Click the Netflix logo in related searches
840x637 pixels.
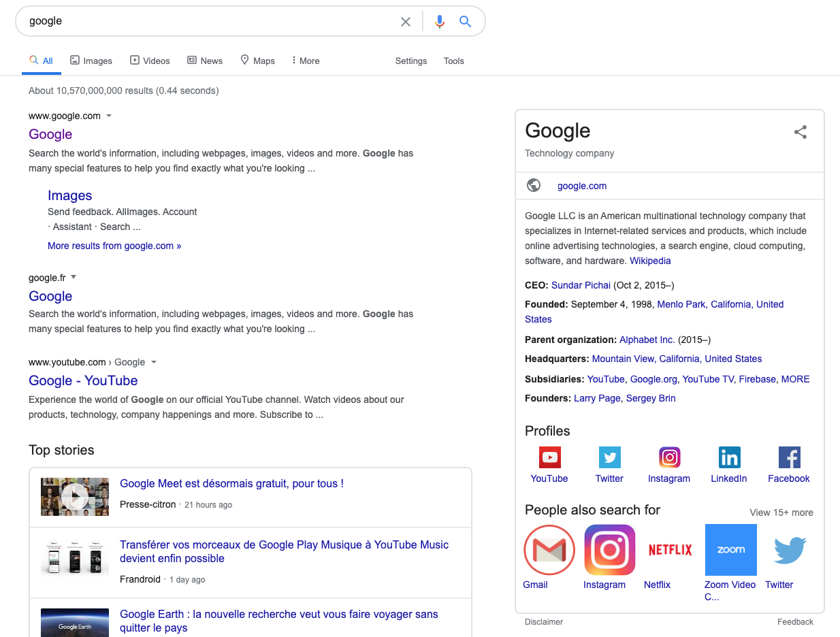[670, 550]
